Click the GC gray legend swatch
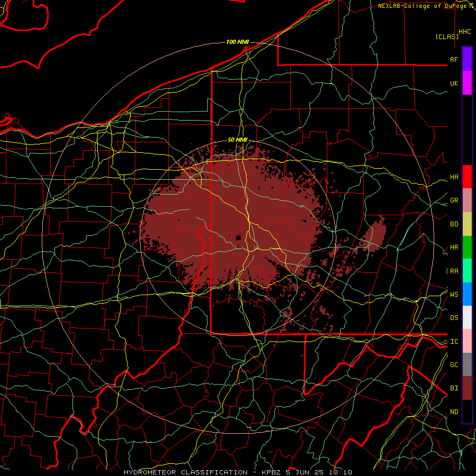 467,364
